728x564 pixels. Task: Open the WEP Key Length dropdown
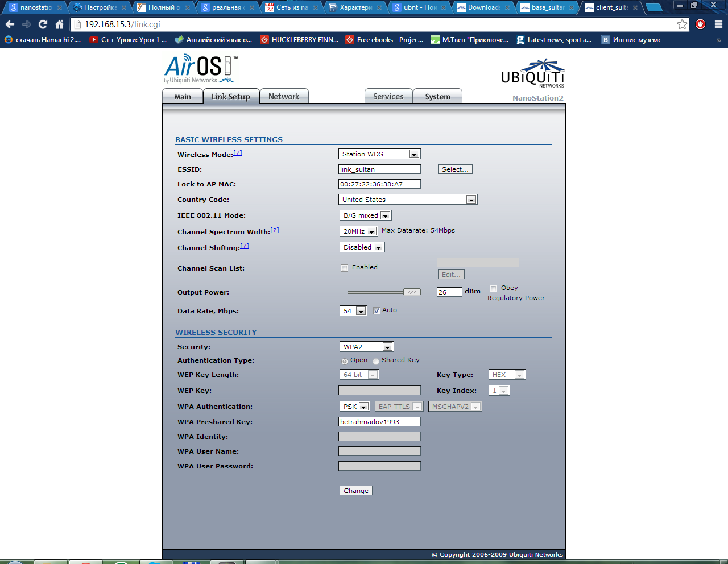pyautogui.click(x=359, y=375)
